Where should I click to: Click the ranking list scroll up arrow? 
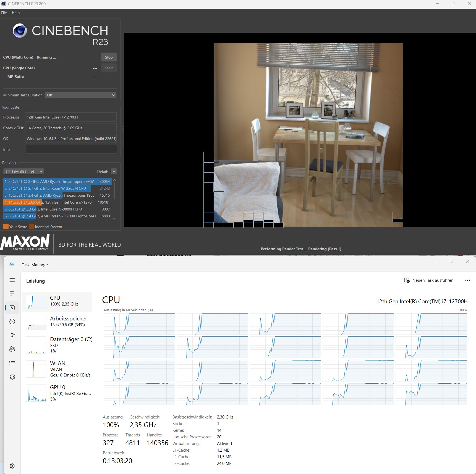pyautogui.click(x=114, y=180)
